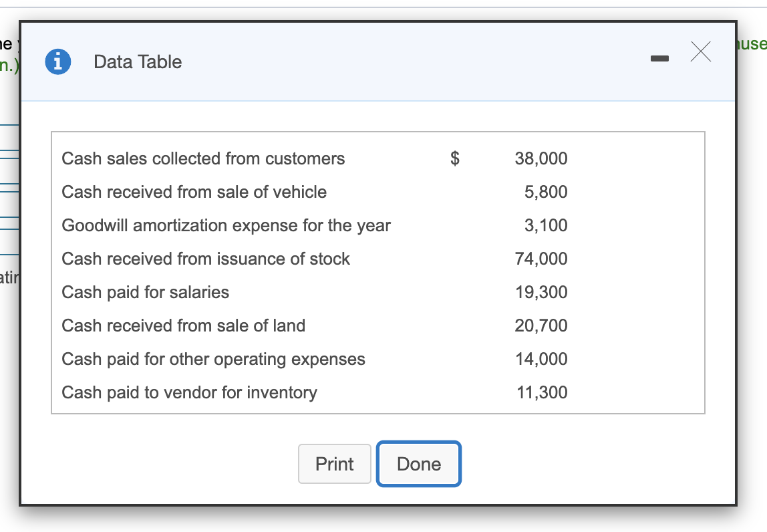This screenshot has height=532, width=767.
Task: Click the blue info icon
Action: pyautogui.click(x=59, y=61)
